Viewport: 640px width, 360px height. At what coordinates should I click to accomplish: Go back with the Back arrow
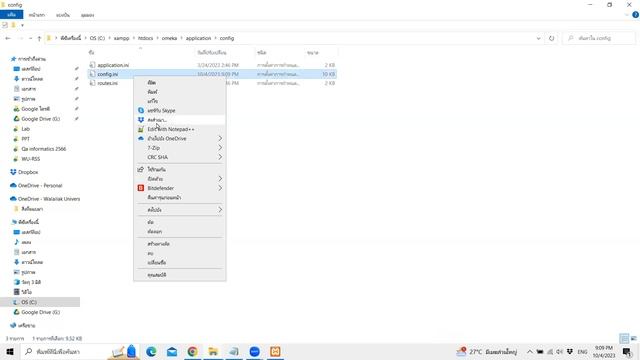tap(8, 38)
